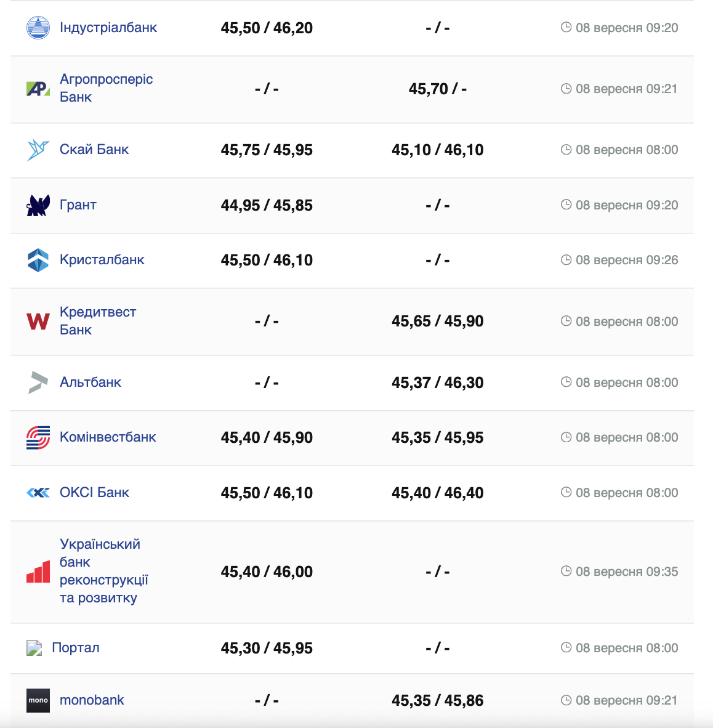713x728 pixels.
Task: Click the Комінвестбанк striped logo icon
Action: pyautogui.click(x=38, y=437)
